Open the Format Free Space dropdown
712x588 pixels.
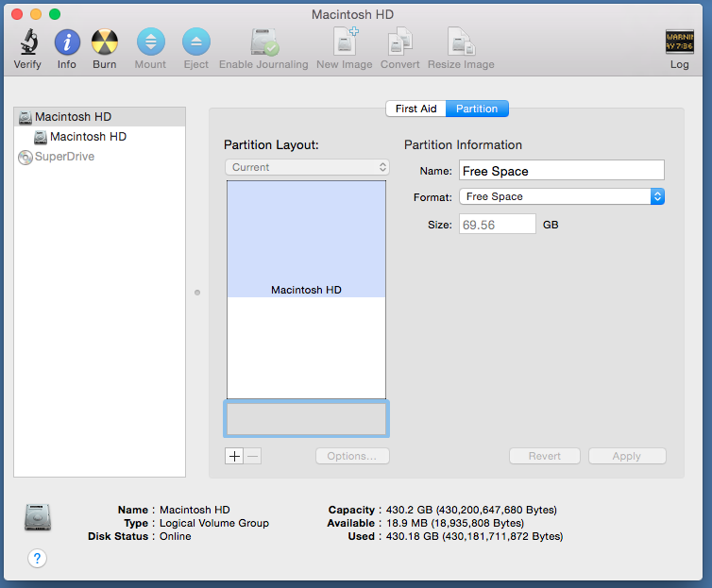pos(562,197)
